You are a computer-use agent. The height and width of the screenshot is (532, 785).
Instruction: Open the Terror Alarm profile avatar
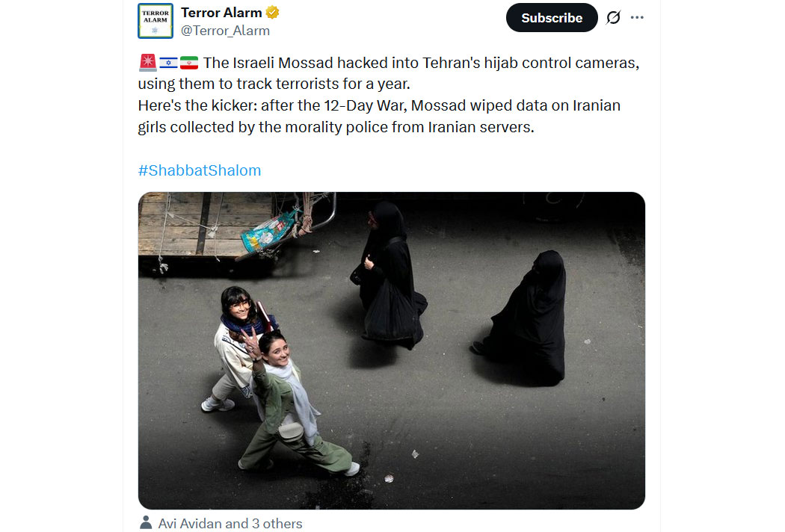pos(156,21)
